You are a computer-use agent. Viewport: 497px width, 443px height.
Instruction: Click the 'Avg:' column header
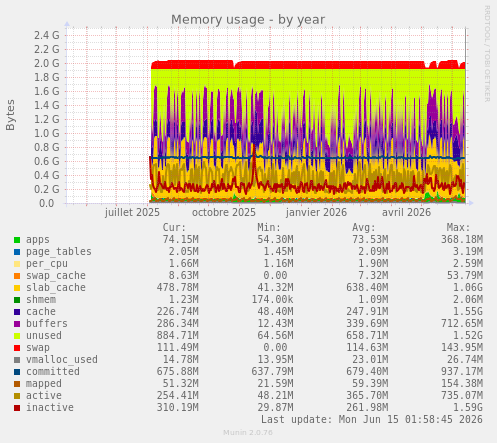364,228
